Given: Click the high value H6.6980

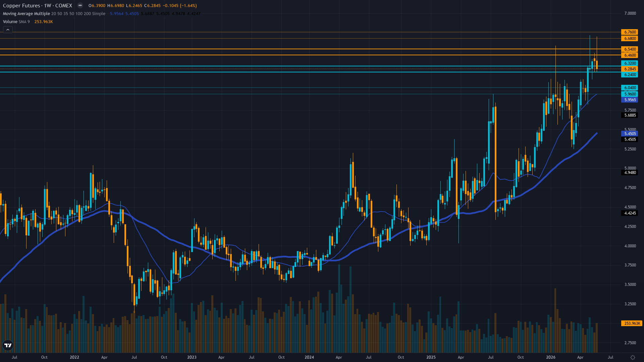Looking at the screenshot, I should [116, 6].
